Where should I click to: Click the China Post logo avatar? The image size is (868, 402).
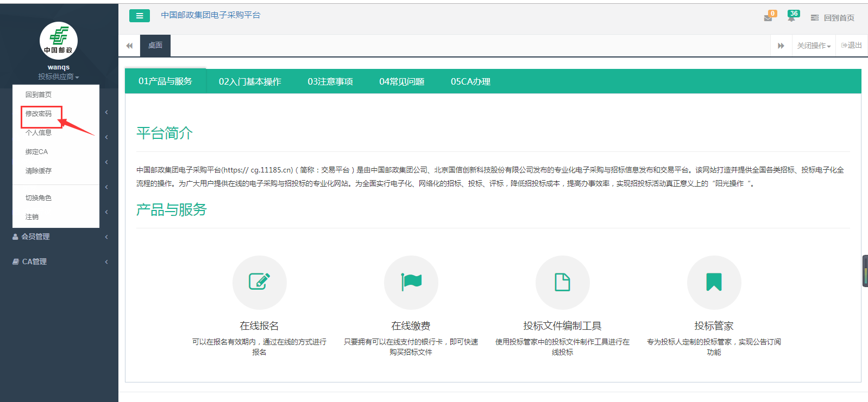point(59,41)
